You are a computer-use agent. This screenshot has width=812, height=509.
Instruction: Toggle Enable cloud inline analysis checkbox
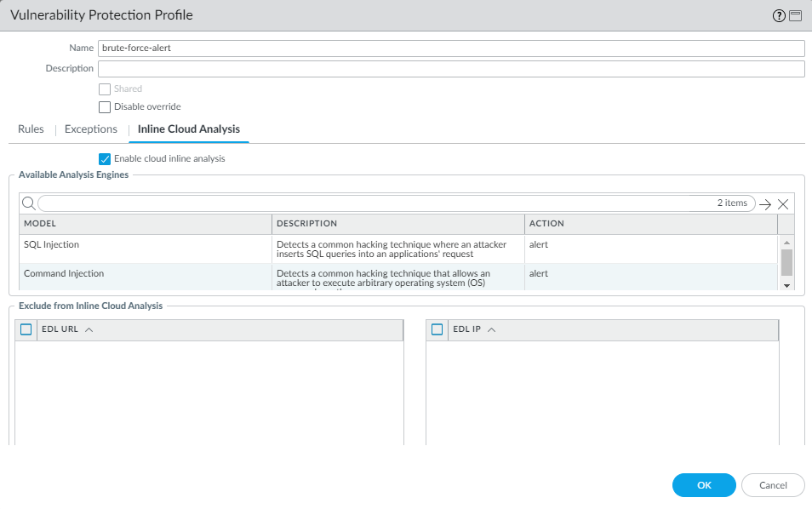[x=105, y=158]
